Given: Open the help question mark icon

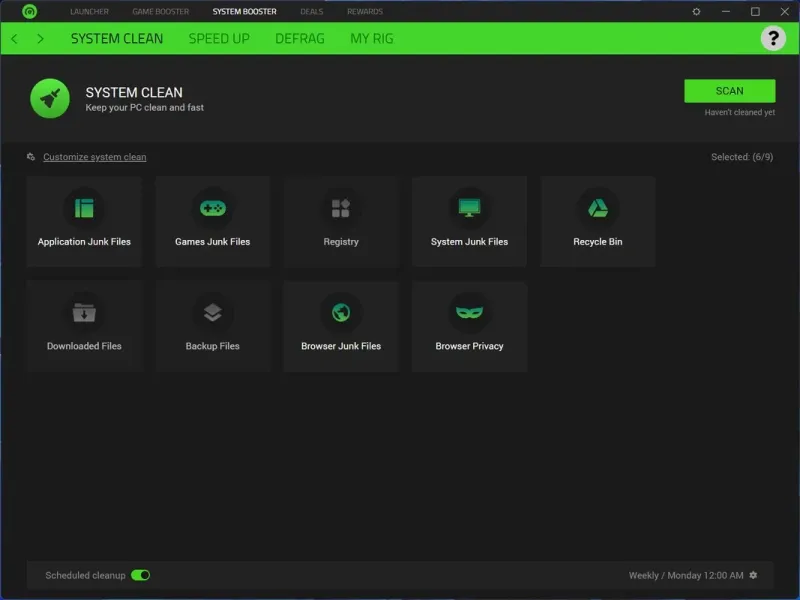Looking at the screenshot, I should pyautogui.click(x=773, y=38).
